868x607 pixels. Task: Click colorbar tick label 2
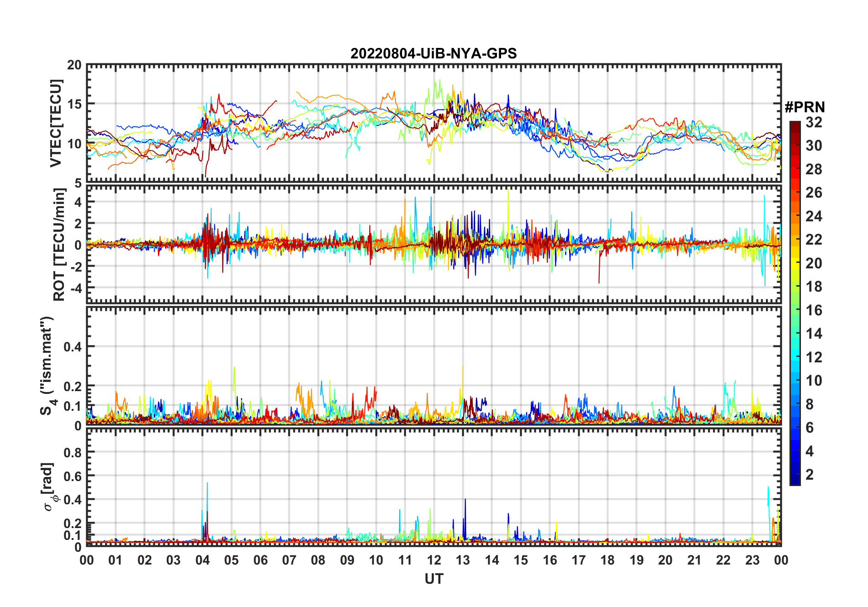pos(810,475)
